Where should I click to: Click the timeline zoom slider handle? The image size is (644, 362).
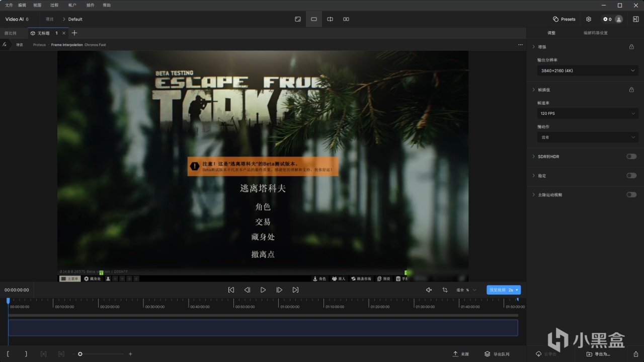tap(80, 354)
